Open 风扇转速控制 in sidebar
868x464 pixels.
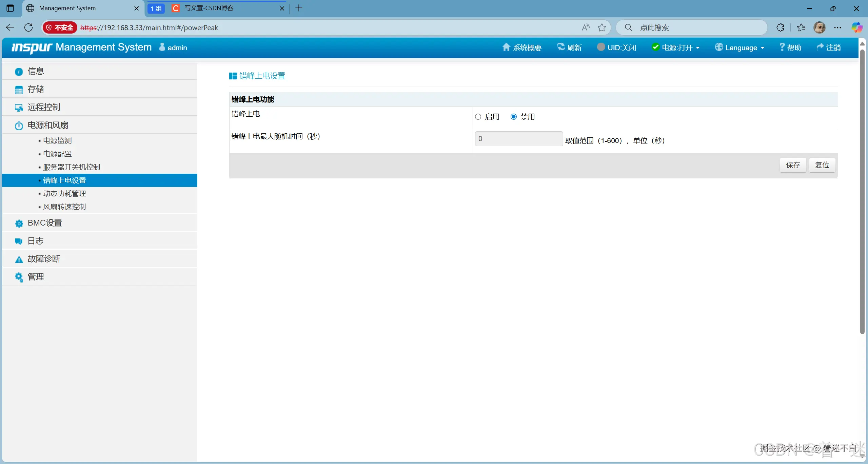[x=64, y=207]
